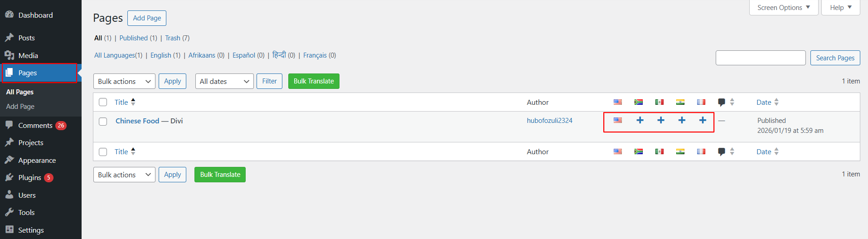This screenshot has width=868, height=239.
Task: Check the select-all box in table header
Action: [x=103, y=102]
